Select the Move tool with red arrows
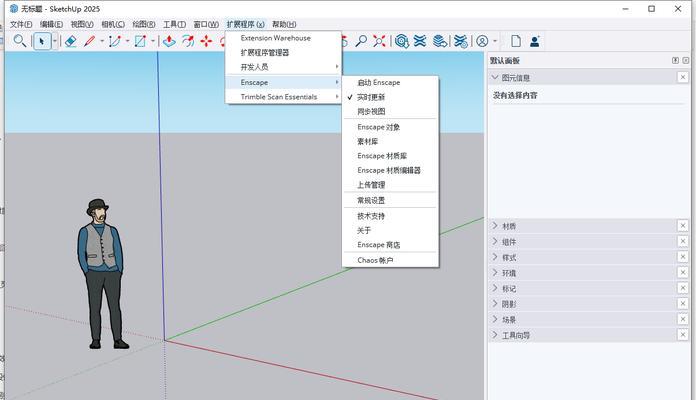 [x=206, y=41]
